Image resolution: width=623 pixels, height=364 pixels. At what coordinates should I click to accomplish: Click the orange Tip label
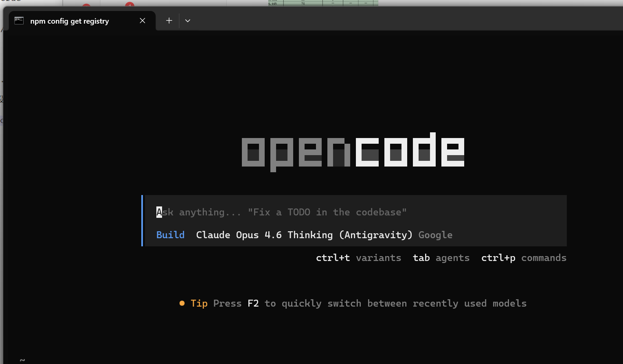click(199, 303)
